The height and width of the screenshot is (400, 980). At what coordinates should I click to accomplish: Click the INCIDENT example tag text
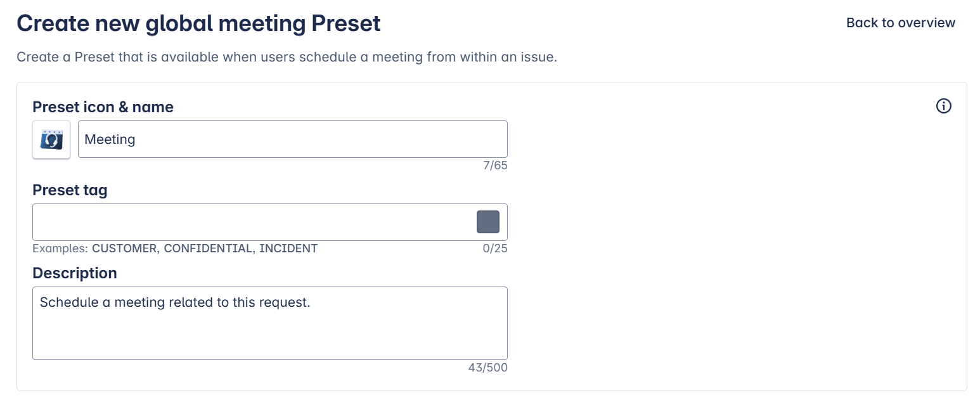[x=288, y=248]
